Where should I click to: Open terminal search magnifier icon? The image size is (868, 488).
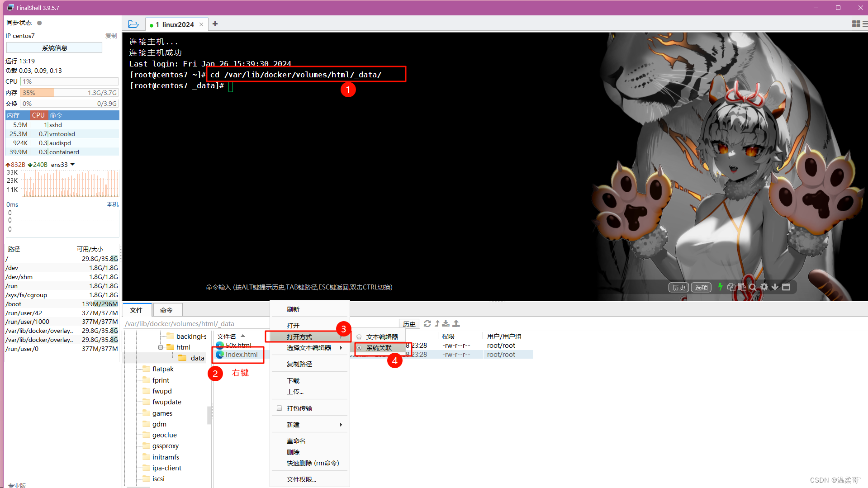point(753,287)
